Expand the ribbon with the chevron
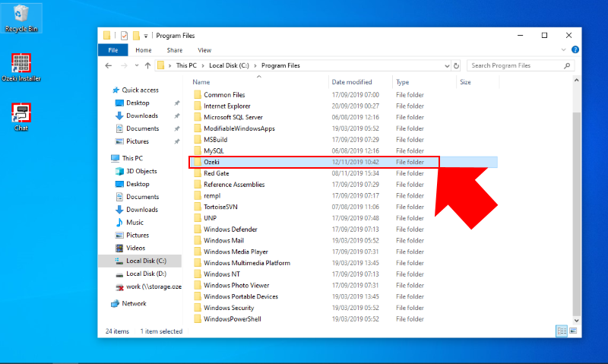The image size is (608, 364). (x=563, y=49)
